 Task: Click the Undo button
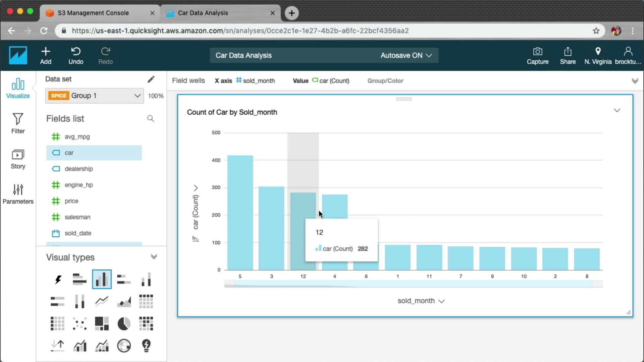[x=76, y=55]
